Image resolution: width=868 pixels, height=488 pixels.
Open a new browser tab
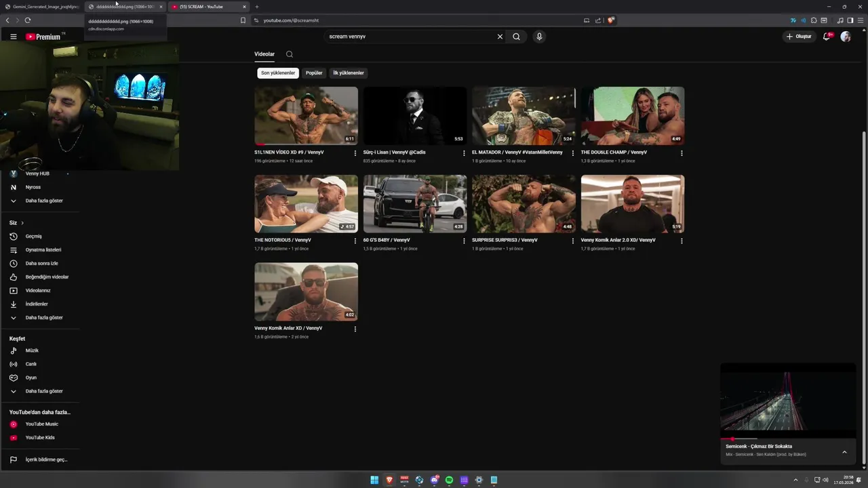click(x=256, y=7)
